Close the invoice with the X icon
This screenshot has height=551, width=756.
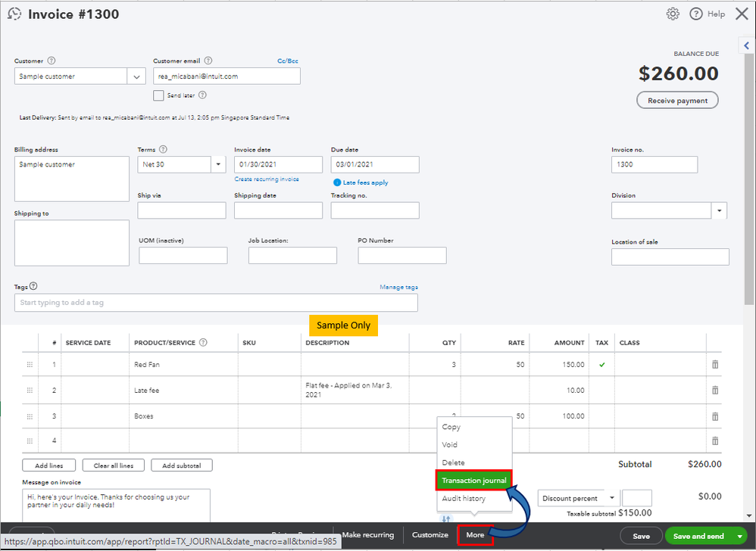coord(742,14)
